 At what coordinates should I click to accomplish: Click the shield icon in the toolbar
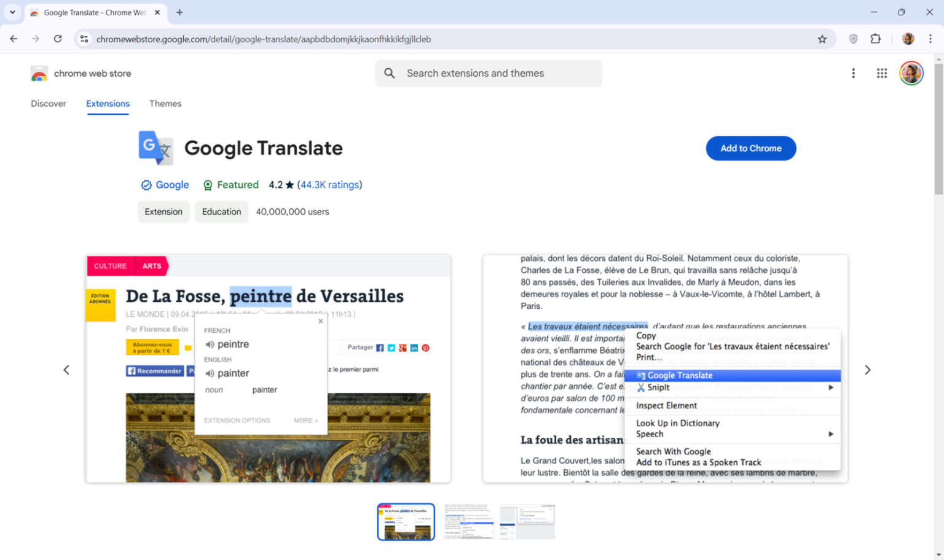(x=853, y=39)
